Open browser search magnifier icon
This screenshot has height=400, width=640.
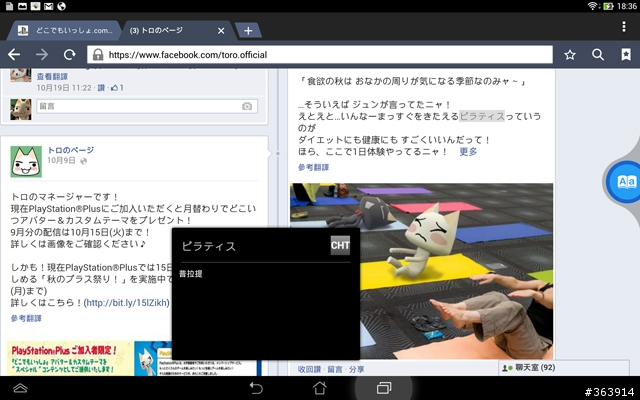click(598, 55)
